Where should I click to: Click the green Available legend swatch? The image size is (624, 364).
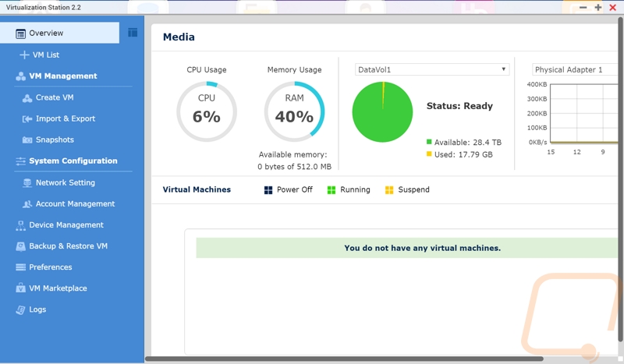coord(429,142)
